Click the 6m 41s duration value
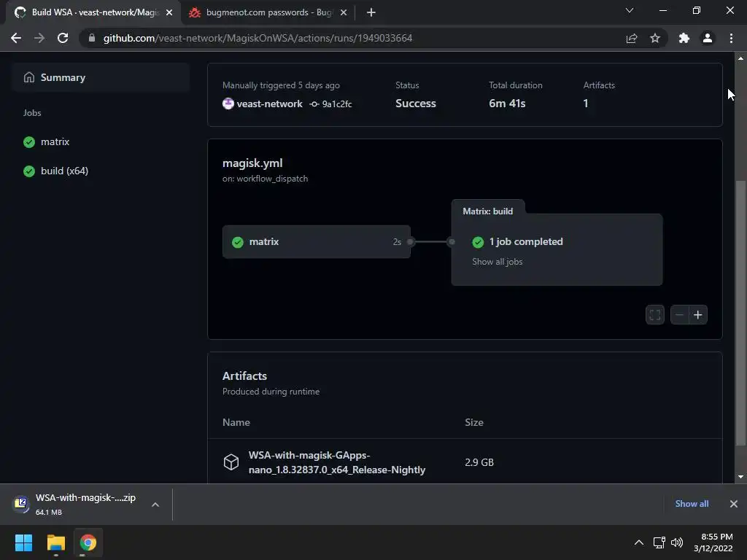Screen dimensions: 747x560 [507, 104]
